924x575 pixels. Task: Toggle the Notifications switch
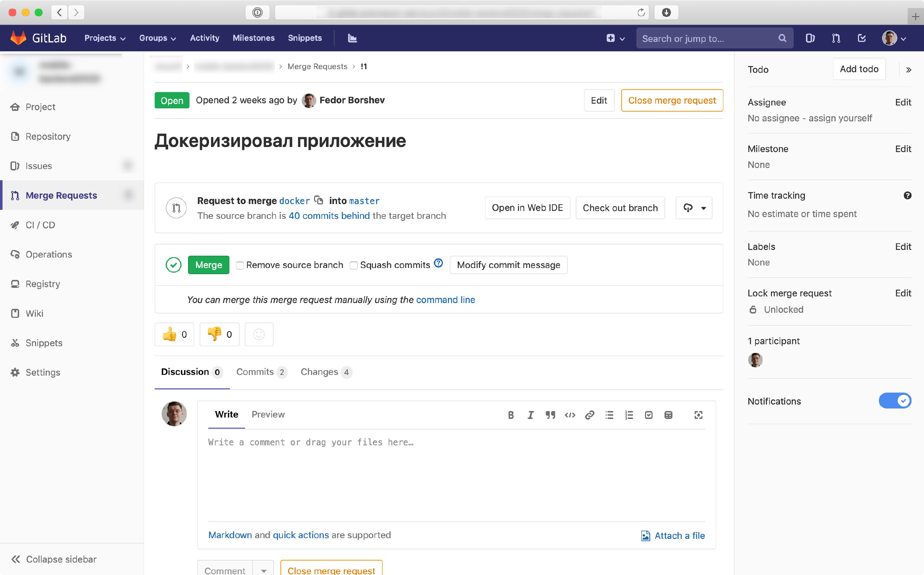895,401
